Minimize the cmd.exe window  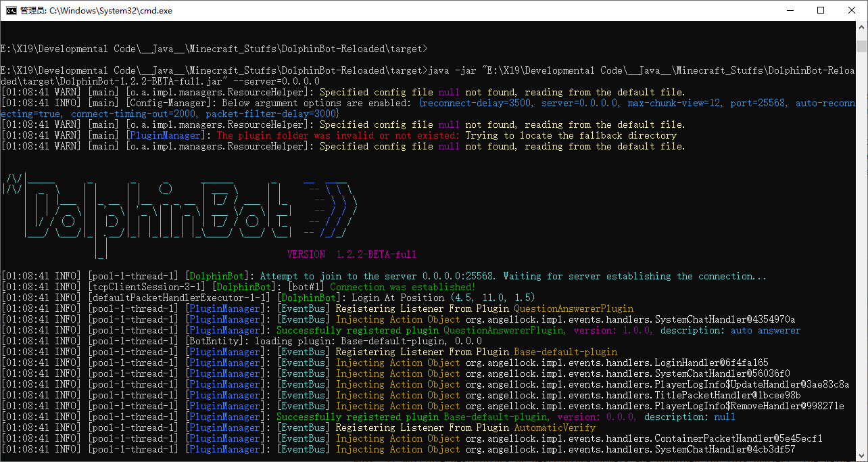click(x=790, y=10)
